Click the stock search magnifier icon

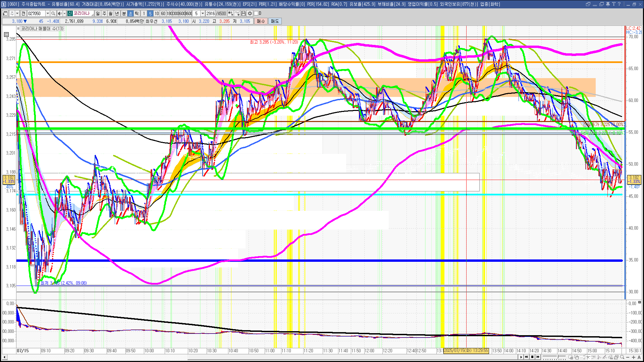(x=53, y=13)
